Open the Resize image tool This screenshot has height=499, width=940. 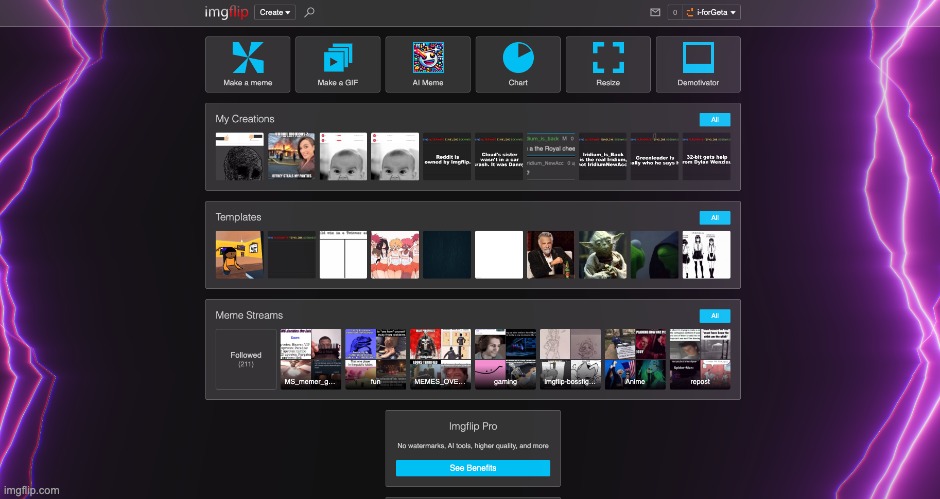tap(608, 64)
